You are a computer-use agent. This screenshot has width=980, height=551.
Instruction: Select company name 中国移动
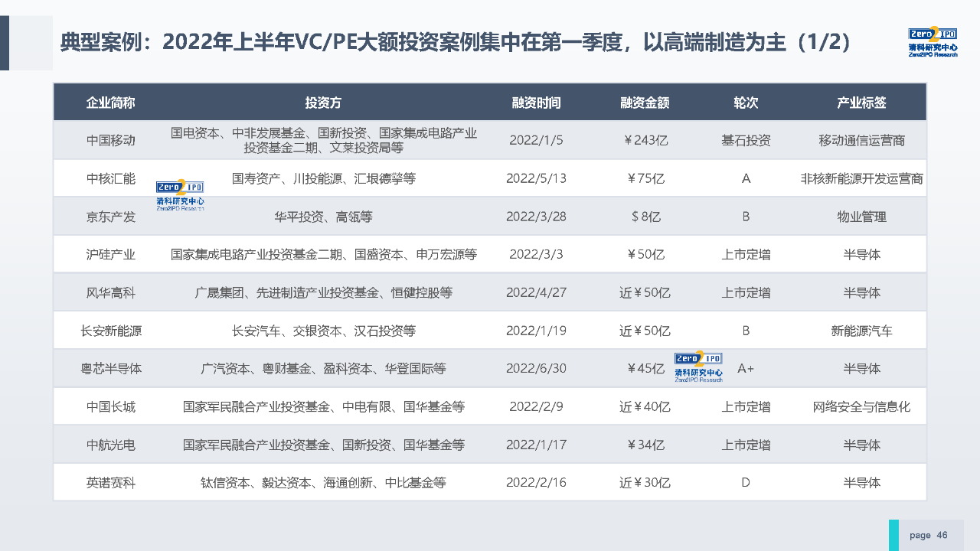[111, 141]
